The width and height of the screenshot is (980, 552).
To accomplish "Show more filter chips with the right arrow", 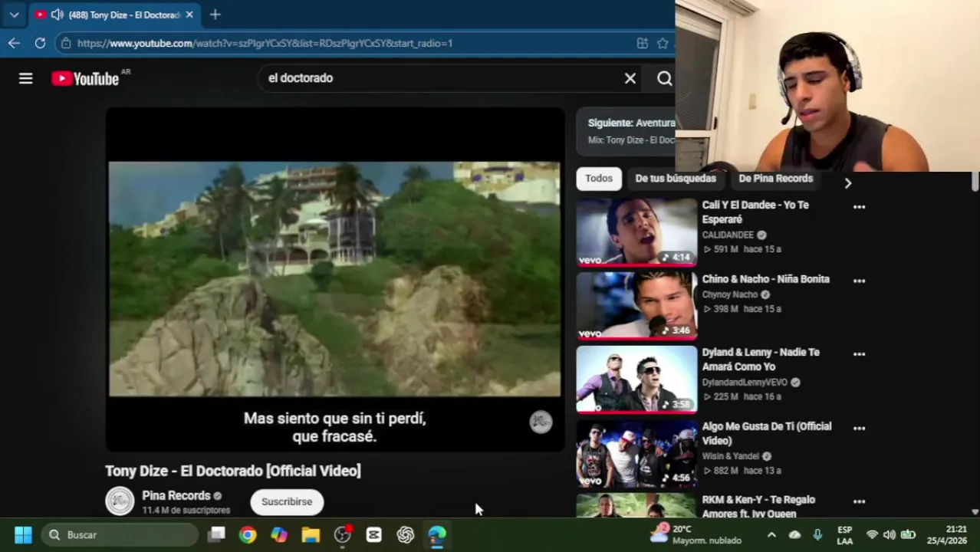I will (847, 182).
